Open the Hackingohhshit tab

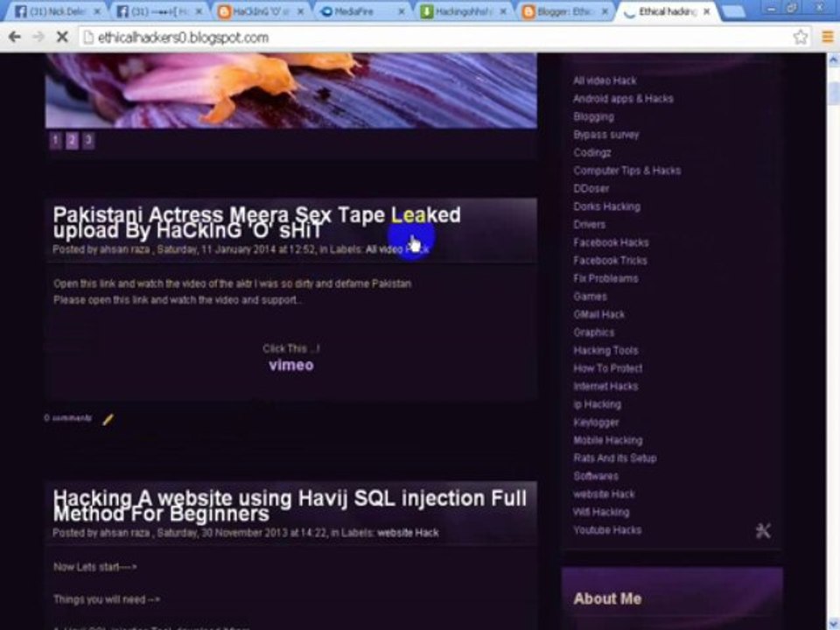(x=464, y=11)
